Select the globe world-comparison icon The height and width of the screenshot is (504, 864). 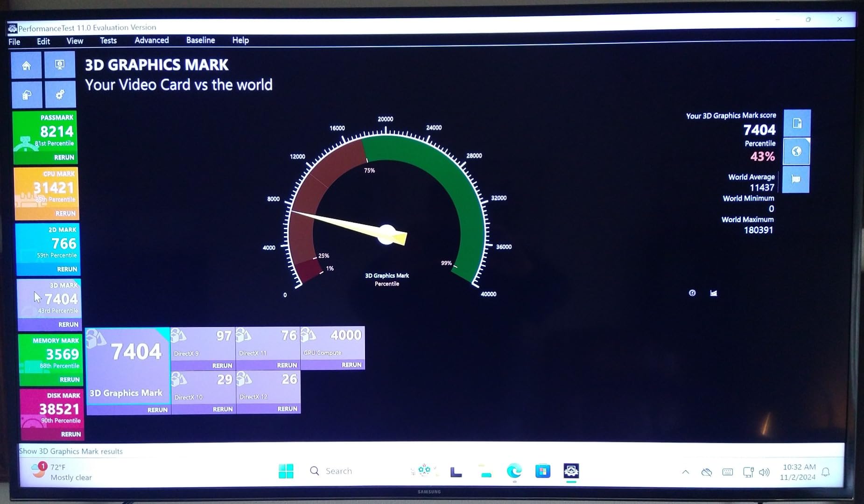click(x=796, y=151)
